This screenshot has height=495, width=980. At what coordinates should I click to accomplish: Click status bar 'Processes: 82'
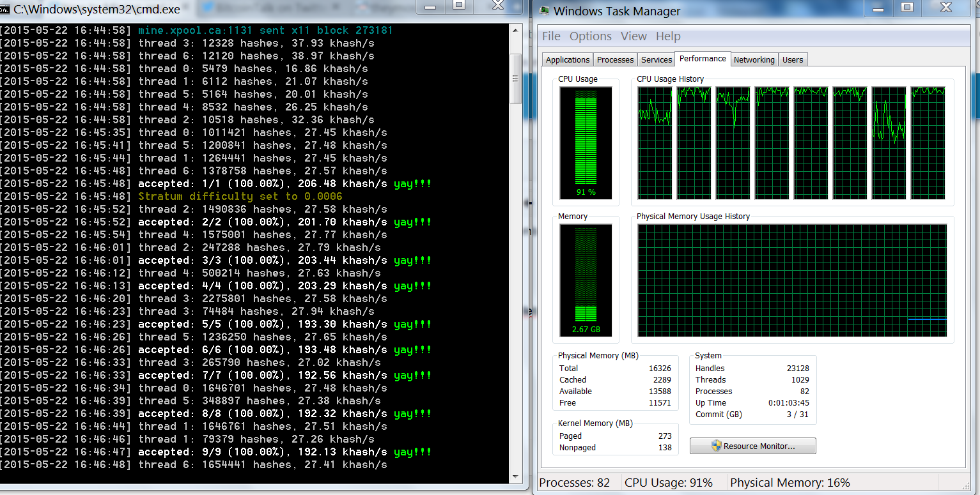(x=576, y=483)
